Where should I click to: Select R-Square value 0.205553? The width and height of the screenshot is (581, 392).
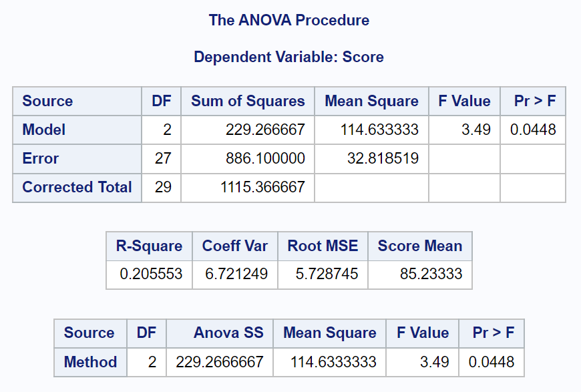click(151, 274)
